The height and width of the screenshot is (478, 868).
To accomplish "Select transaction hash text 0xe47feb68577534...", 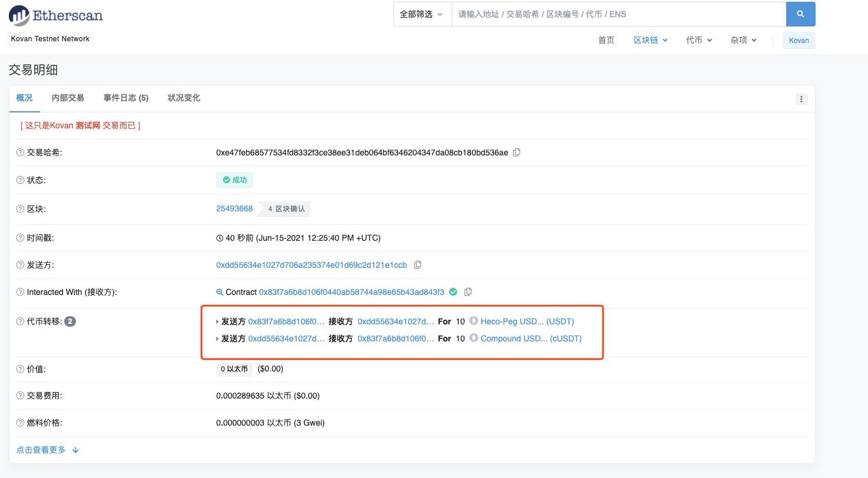I will (x=362, y=152).
